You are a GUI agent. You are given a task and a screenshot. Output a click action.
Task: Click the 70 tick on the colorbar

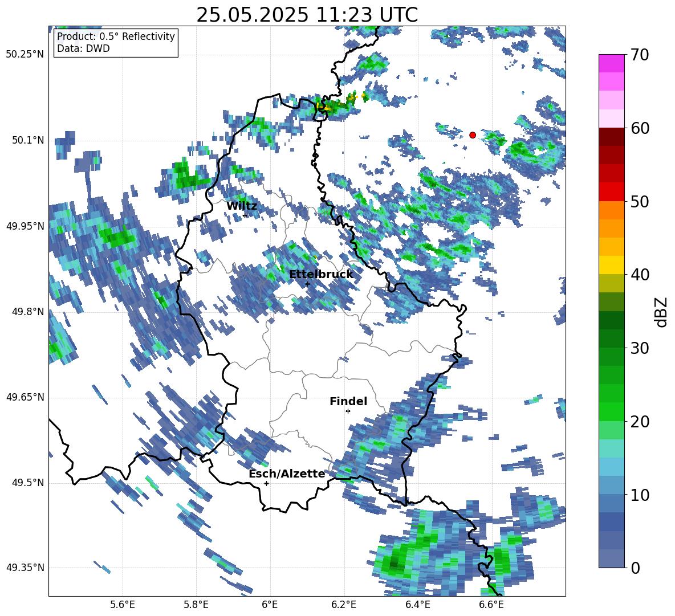pyautogui.click(x=640, y=55)
